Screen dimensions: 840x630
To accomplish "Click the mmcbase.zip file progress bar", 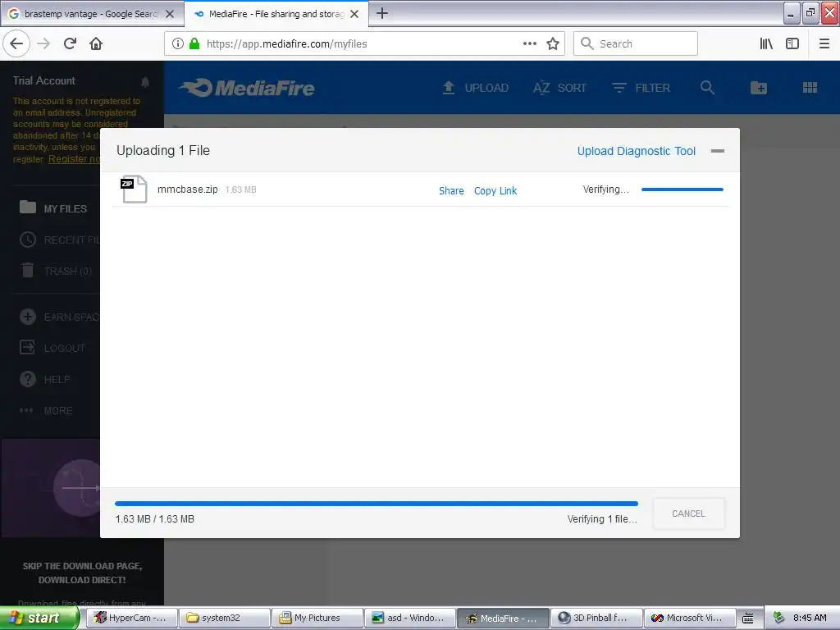I will (x=682, y=189).
